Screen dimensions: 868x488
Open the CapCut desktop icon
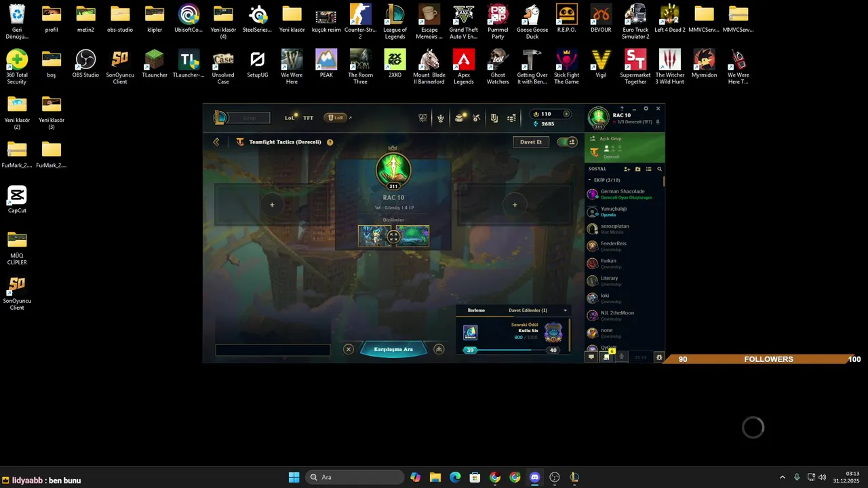point(17,200)
